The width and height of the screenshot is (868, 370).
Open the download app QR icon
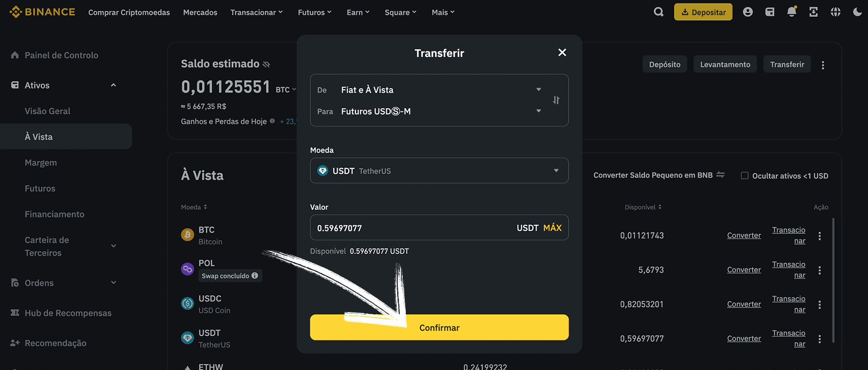click(814, 12)
